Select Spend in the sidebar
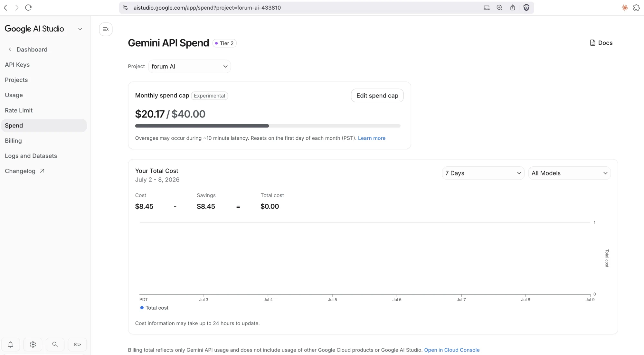644x355 pixels. point(44,126)
